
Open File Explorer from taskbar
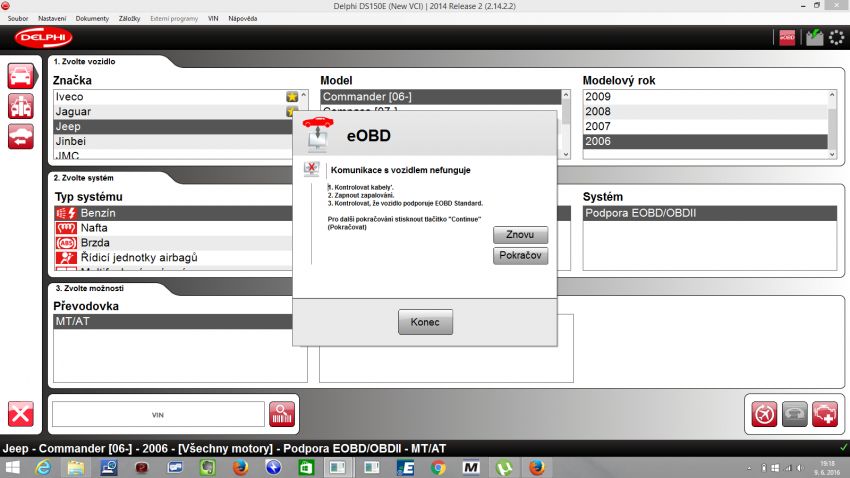(76, 467)
